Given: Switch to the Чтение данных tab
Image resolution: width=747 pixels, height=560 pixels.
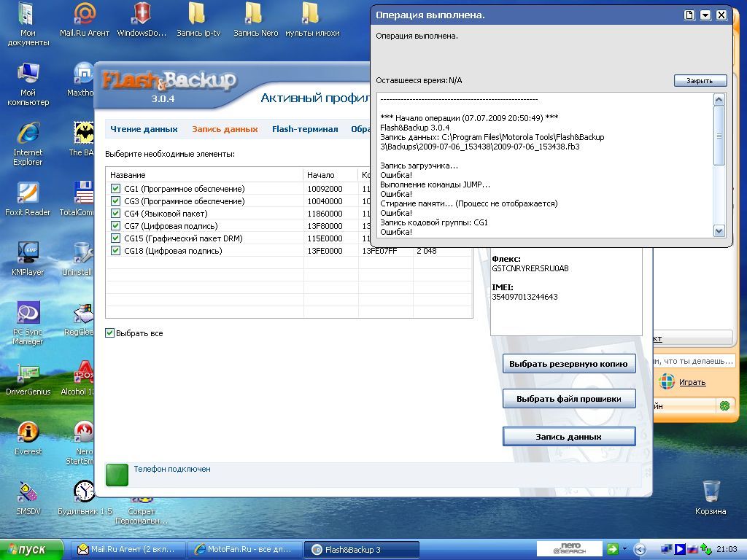Looking at the screenshot, I should (x=144, y=129).
